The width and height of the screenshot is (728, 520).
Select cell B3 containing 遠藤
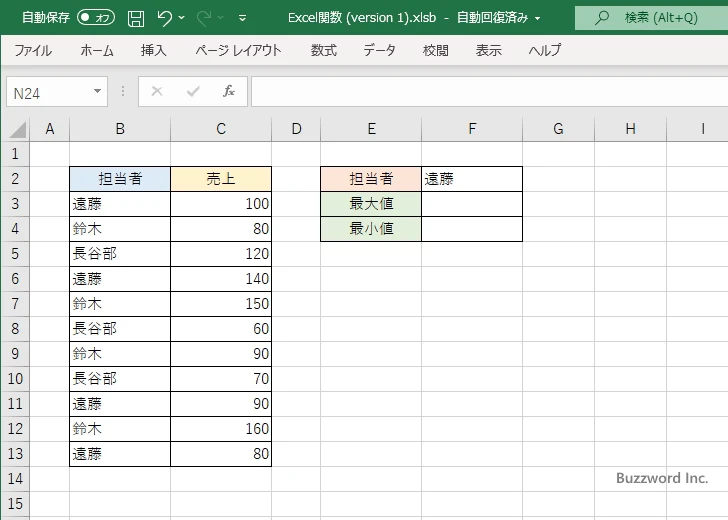(x=120, y=204)
